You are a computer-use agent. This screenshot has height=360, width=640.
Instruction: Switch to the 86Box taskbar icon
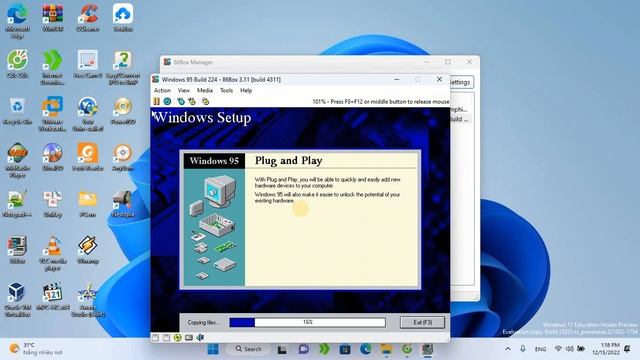click(427, 349)
